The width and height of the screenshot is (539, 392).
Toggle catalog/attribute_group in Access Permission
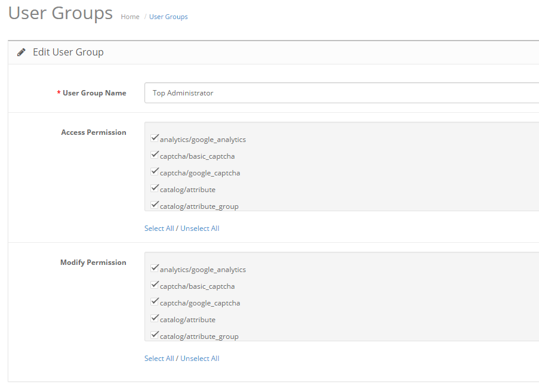click(155, 205)
